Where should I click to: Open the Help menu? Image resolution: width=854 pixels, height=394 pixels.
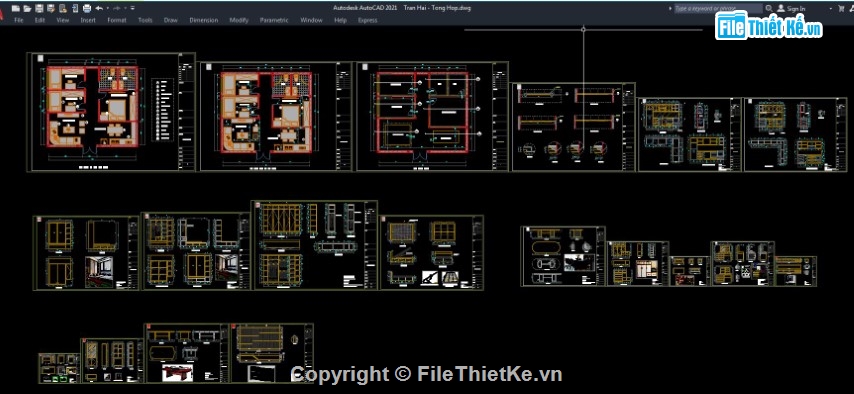click(340, 20)
